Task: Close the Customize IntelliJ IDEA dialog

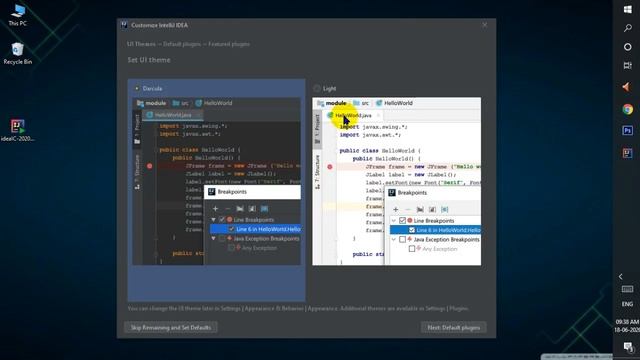Action: click(x=484, y=25)
